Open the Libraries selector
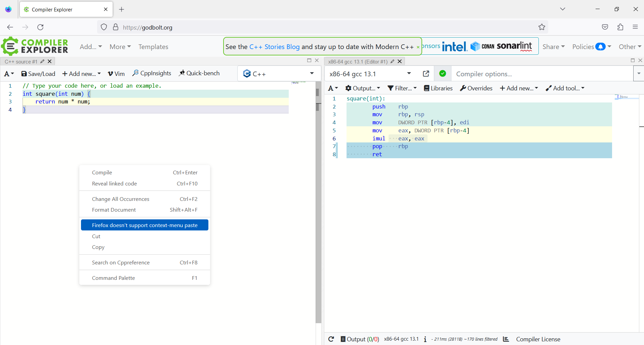The height and width of the screenshot is (345, 644). coord(438,88)
